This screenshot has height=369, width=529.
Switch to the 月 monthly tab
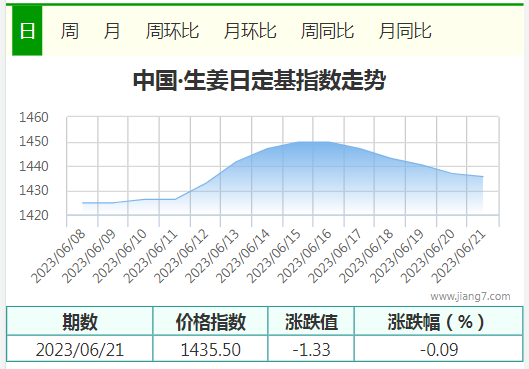(x=112, y=31)
